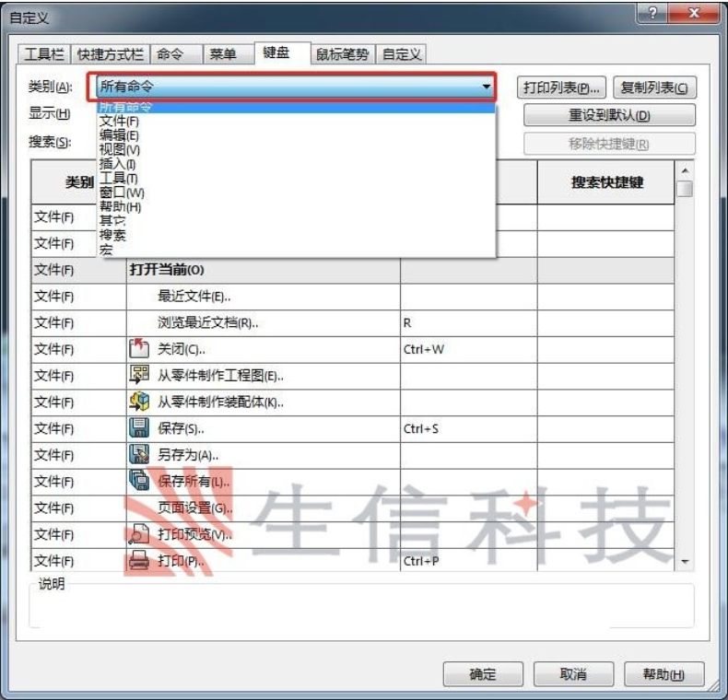Switch to the 菜单 tab
This screenshot has height=700, width=728.
229,54
